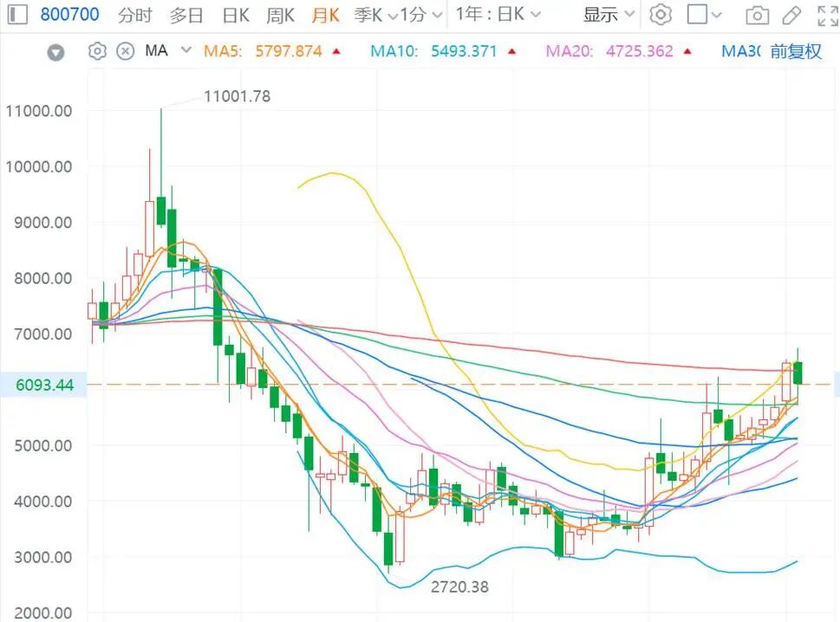This screenshot has height=622, width=840.
Task: Remove the MA indicator with the X icon
Action: (x=126, y=51)
